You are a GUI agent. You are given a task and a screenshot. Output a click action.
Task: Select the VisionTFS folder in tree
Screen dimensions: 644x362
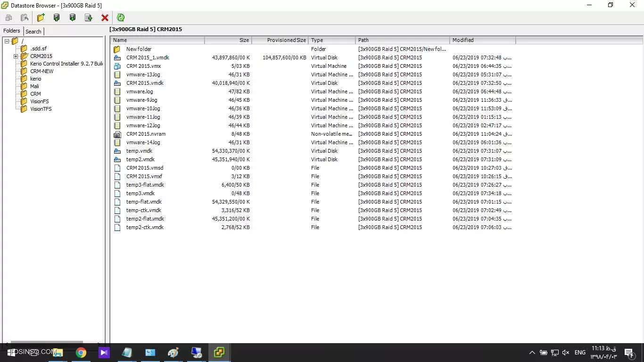pos(41,109)
